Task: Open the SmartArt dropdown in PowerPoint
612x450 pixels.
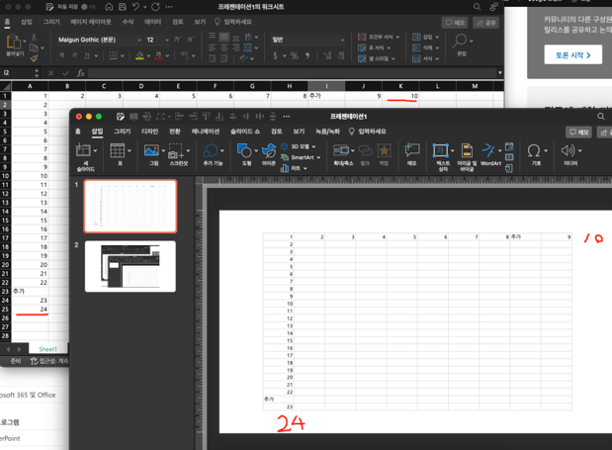Action: pos(318,157)
